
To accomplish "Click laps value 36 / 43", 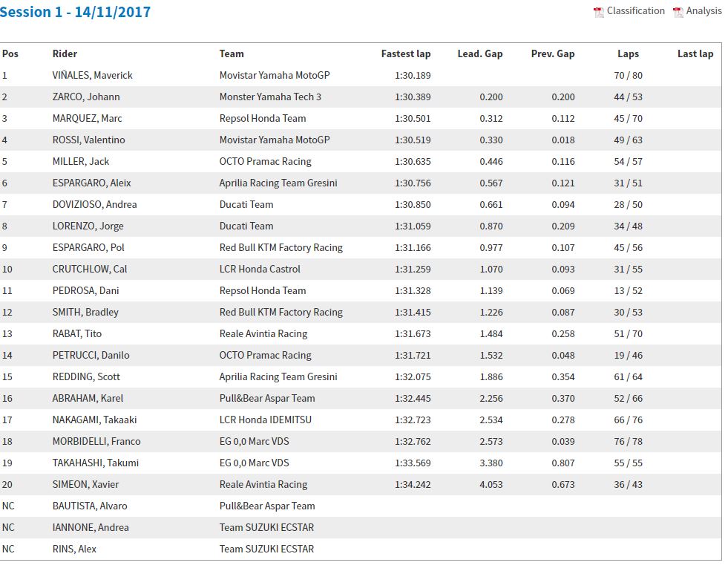I will point(628,485).
